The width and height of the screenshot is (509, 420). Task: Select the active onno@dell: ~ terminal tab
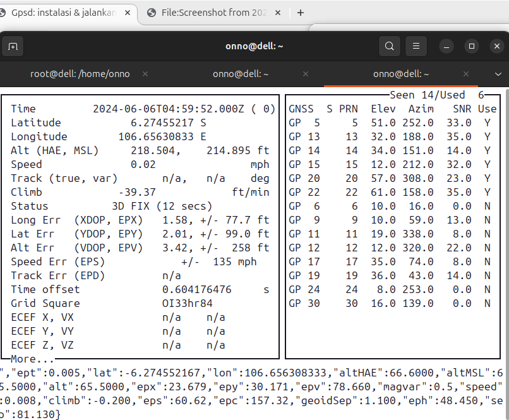pyautogui.click(x=401, y=74)
